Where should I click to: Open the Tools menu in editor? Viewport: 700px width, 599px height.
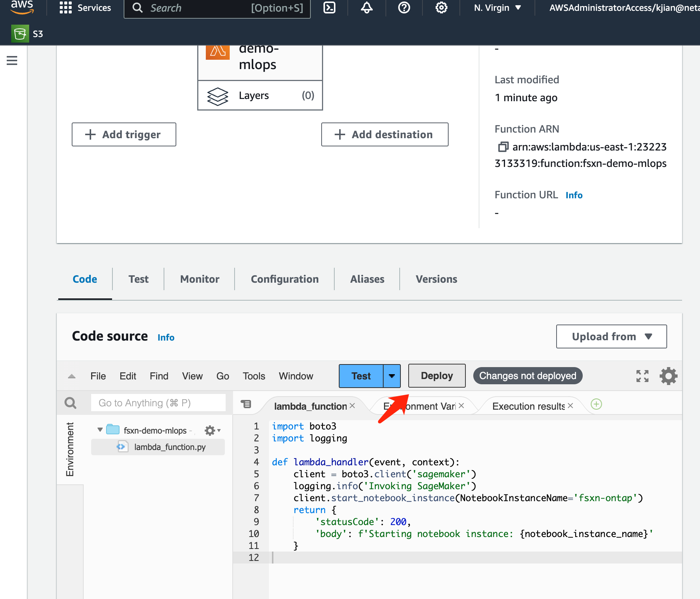coord(254,376)
